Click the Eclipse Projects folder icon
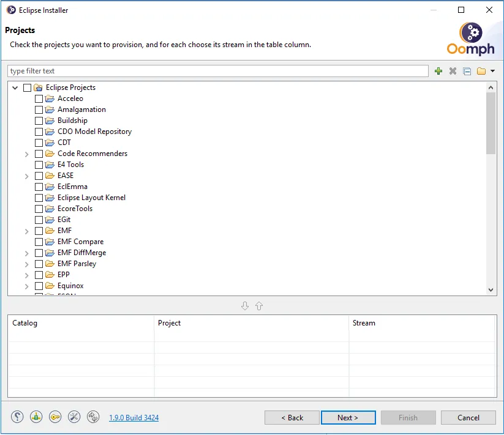The width and height of the screenshot is (504, 435). [x=38, y=87]
